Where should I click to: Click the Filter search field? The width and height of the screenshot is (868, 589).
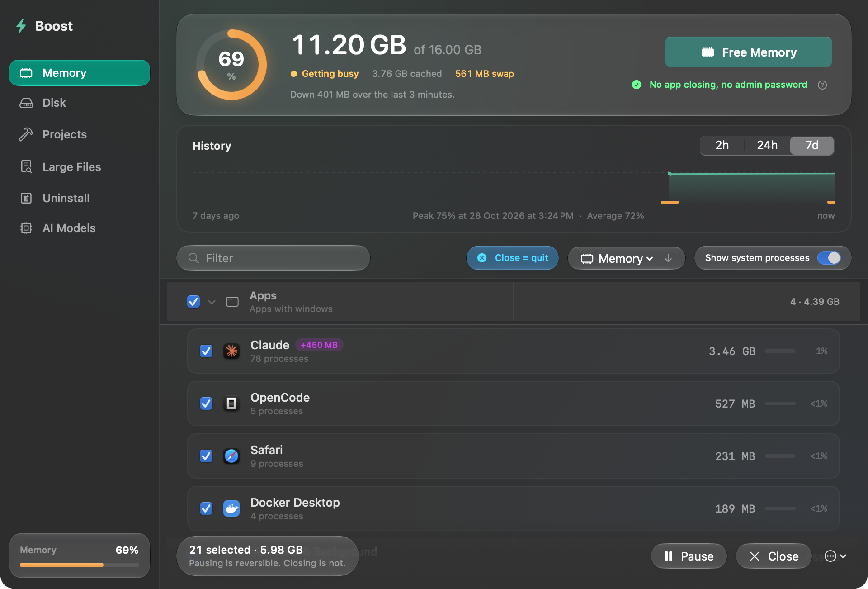(273, 258)
